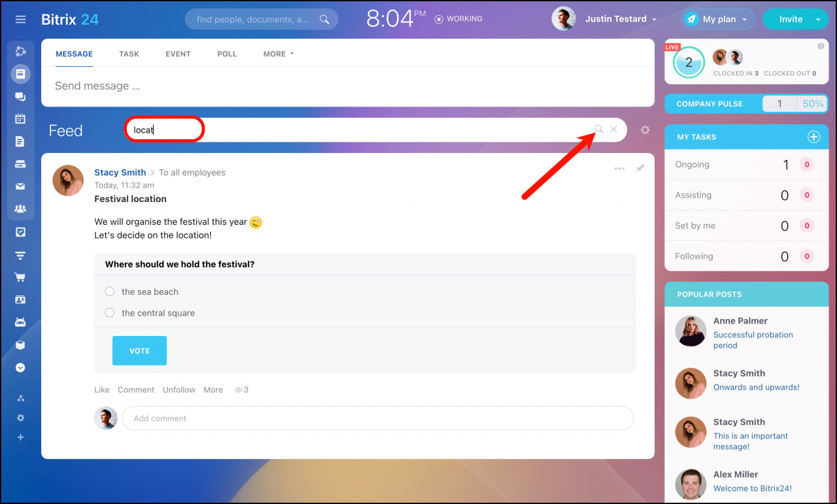The width and height of the screenshot is (837, 504).
Task: Click plus icon at sidebar bottom
Action: (20, 437)
